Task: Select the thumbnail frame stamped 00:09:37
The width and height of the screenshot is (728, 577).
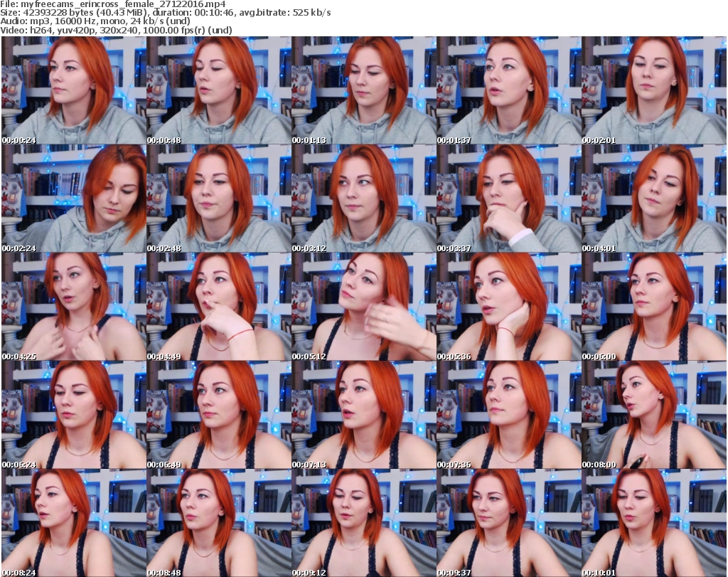Action: [x=509, y=523]
